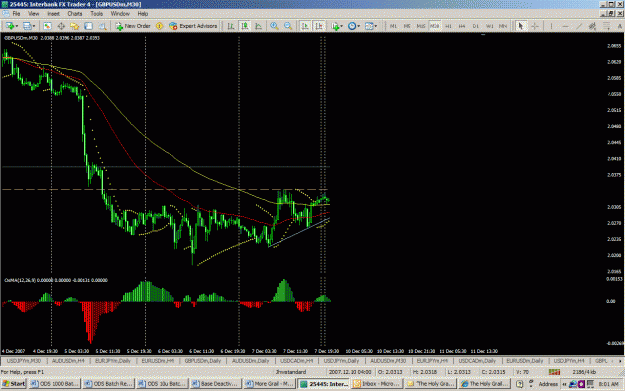Switch to line chart display
This screenshot has height=391, width=625.
[x=258, y=26]
